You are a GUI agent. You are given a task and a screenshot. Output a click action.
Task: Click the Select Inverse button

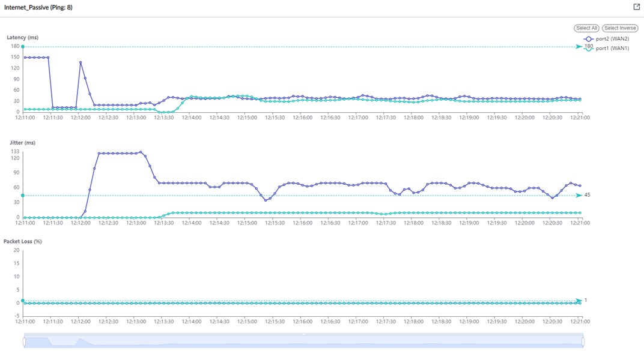[620, 28]
